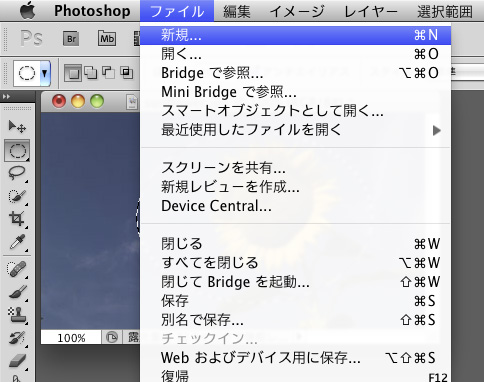This screenshot has height=382, width=484.
Task: Select the Intersect with selection mode icon
Action: point(126,72)
